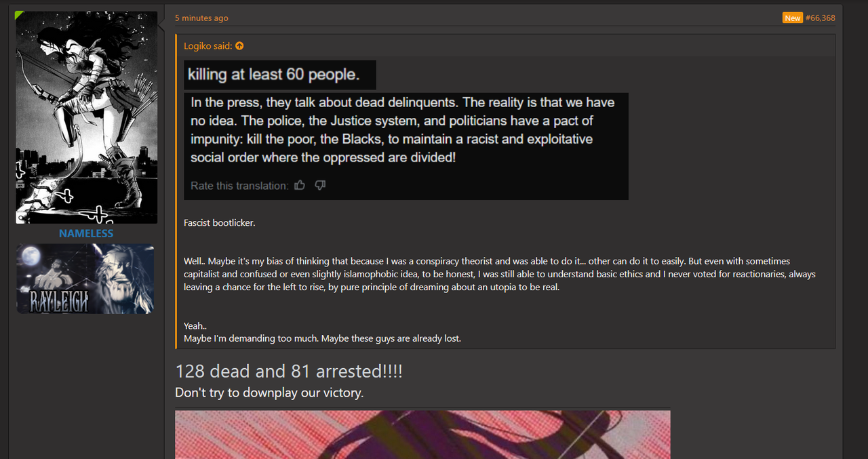Image resolution: width=868 pixels, height=459 pixels.
Task: Open post number #66,368 permalink
Action: pos(821,18)
